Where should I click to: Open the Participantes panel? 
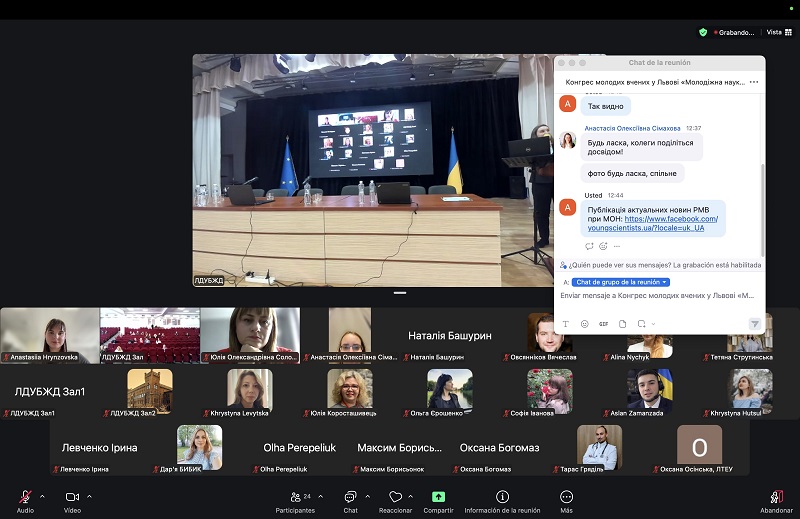click(x=295, y=497)
